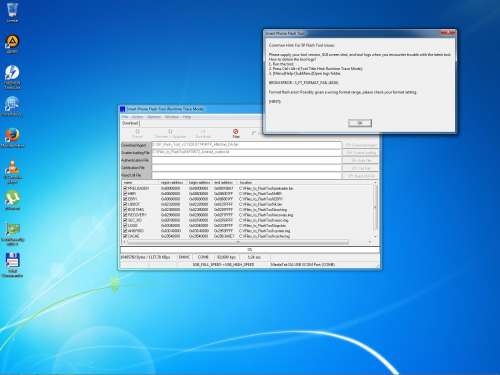Open the globe network desktop shortcut
Image resolution: width=500 pixels, height=375 pixels.
(x=12, y=106)
